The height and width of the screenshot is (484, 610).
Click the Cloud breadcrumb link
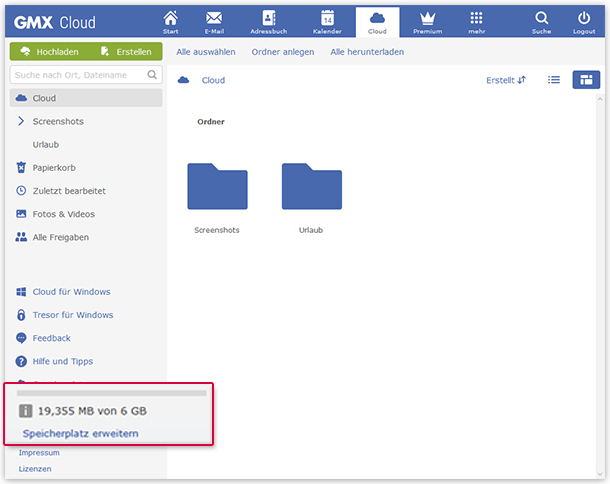[213, 80]
